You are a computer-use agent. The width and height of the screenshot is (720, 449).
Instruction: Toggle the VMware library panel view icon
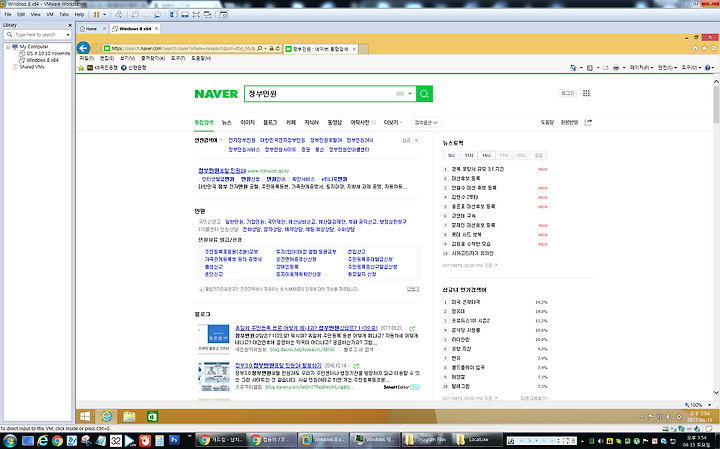[174, 15]
